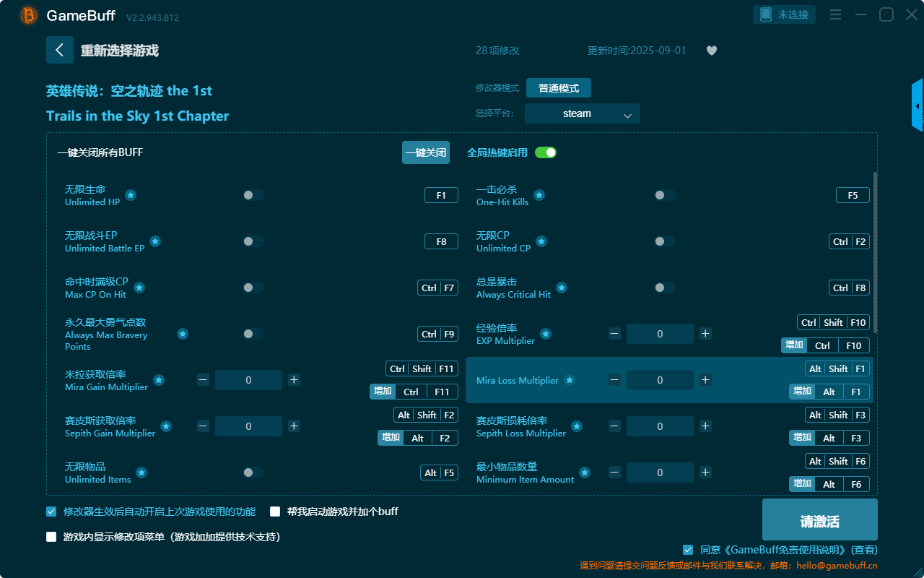Click the 重新选择游戏 reselect game label
This screenshot has height=578, width=924.
pos(120,51)
